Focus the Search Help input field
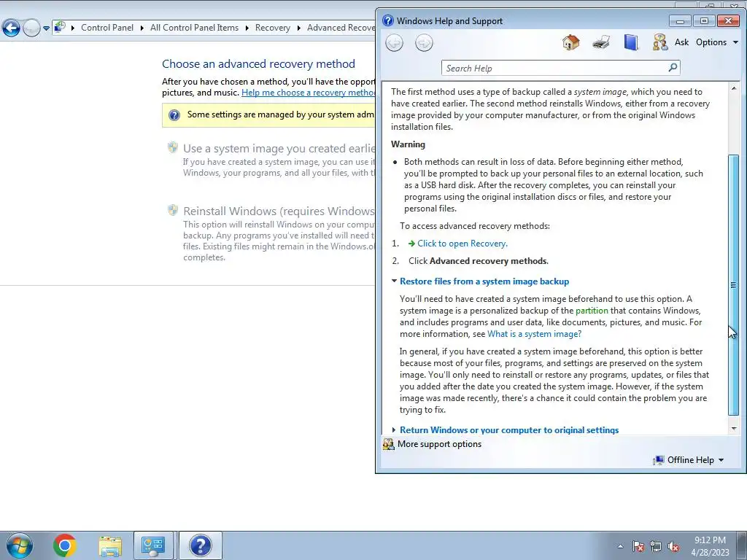Screen dimensions: 747x560 click(555, 68)
